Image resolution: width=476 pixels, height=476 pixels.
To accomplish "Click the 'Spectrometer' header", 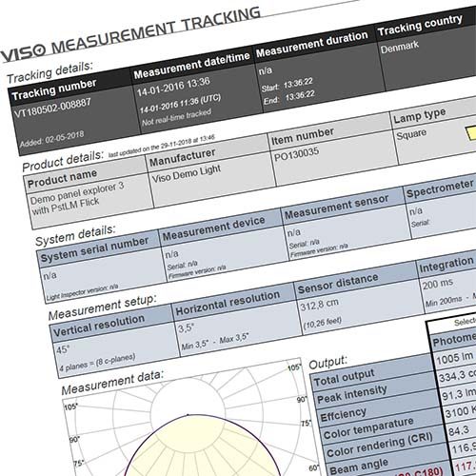I will click(x=440, y=188).
